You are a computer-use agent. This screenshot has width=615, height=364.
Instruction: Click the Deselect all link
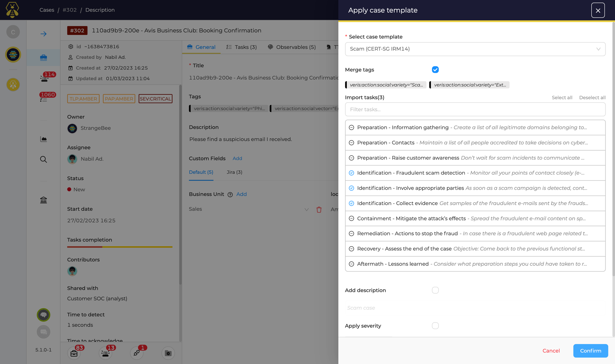(592, 97)
